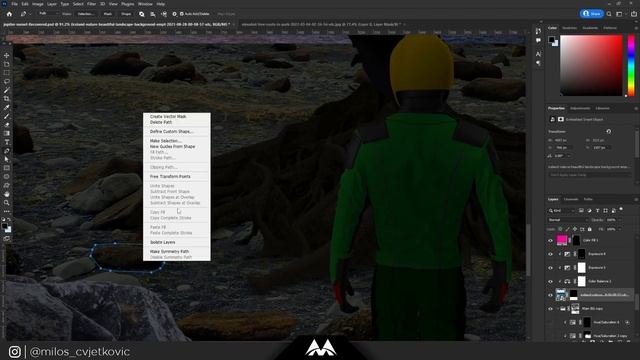Select the Brush tool
Image resolution: width=640 pixels, height=360 pixels.
tap(7, 116)
